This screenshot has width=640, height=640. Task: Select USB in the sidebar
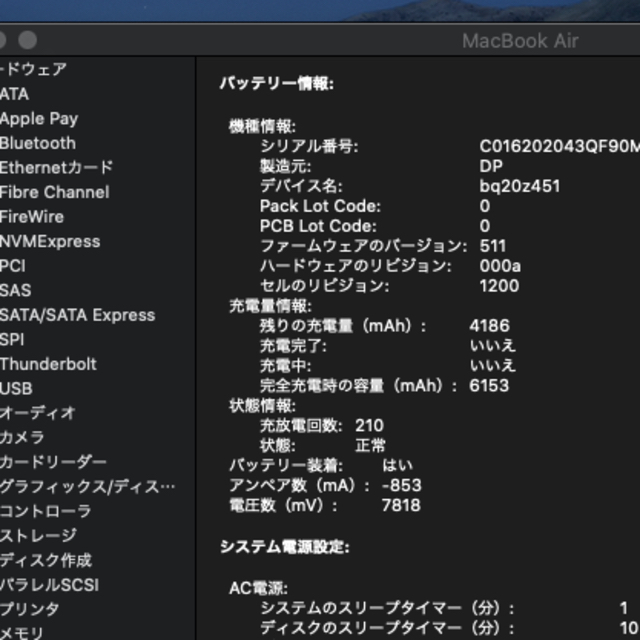tap(16, 389)
